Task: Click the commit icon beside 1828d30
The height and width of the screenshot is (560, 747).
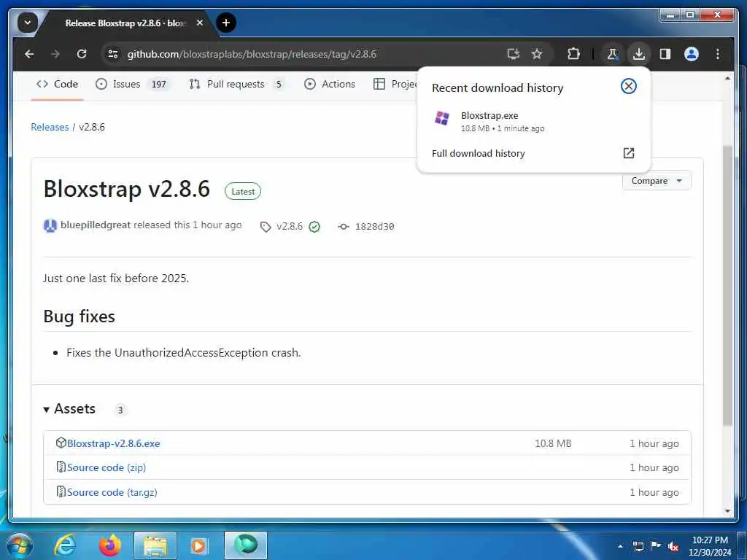Action: click(x=343, y=227)
